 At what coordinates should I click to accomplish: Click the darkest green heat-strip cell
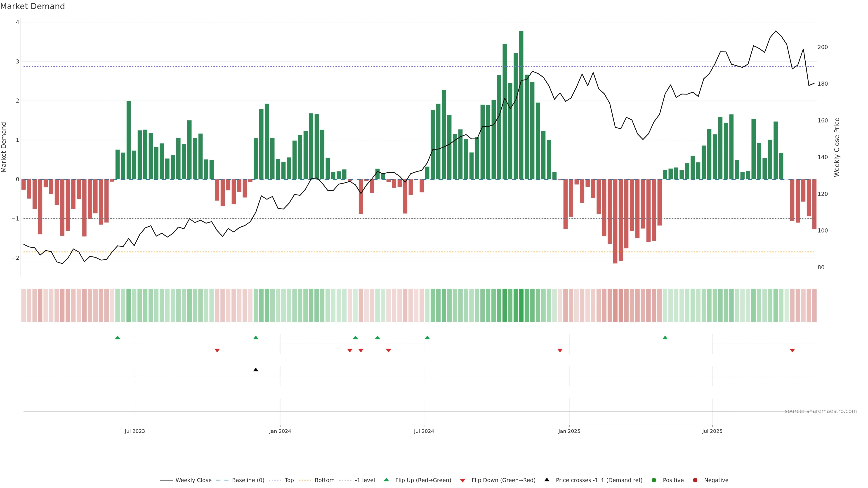521,305
